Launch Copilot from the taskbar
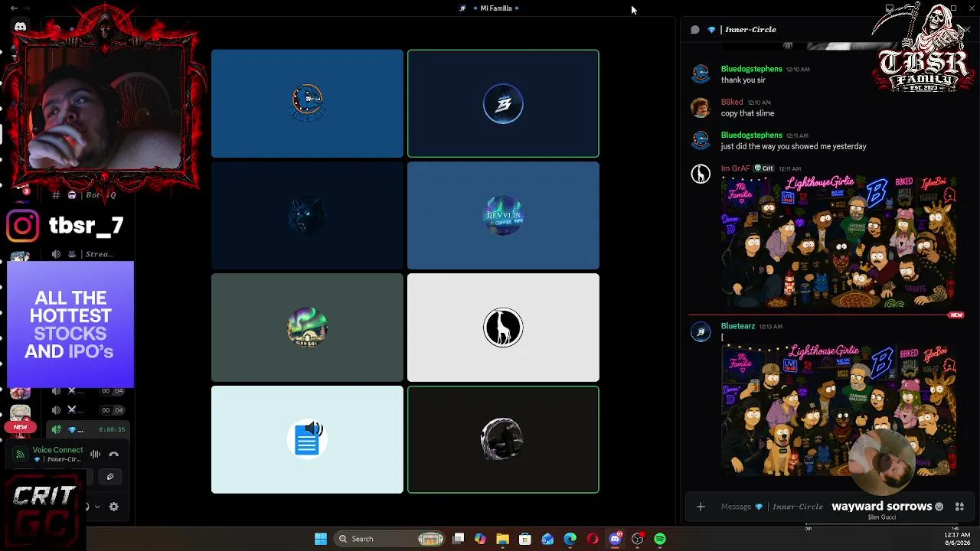Screen dimensions: 980x551 click(x=480, y=539)
